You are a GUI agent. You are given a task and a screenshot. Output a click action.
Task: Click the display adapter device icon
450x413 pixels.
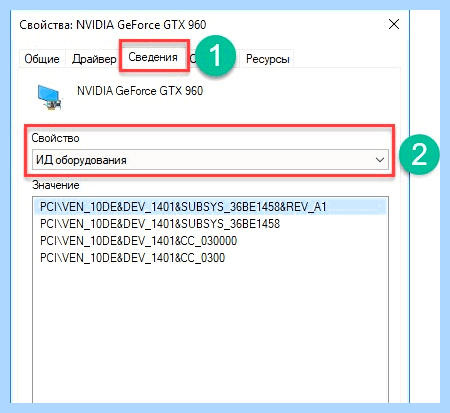point(49,97)
